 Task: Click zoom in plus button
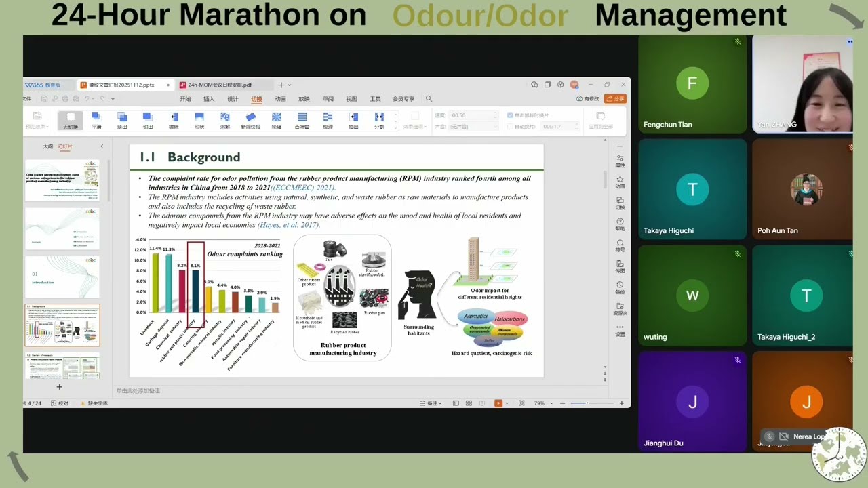click(621, 403)
